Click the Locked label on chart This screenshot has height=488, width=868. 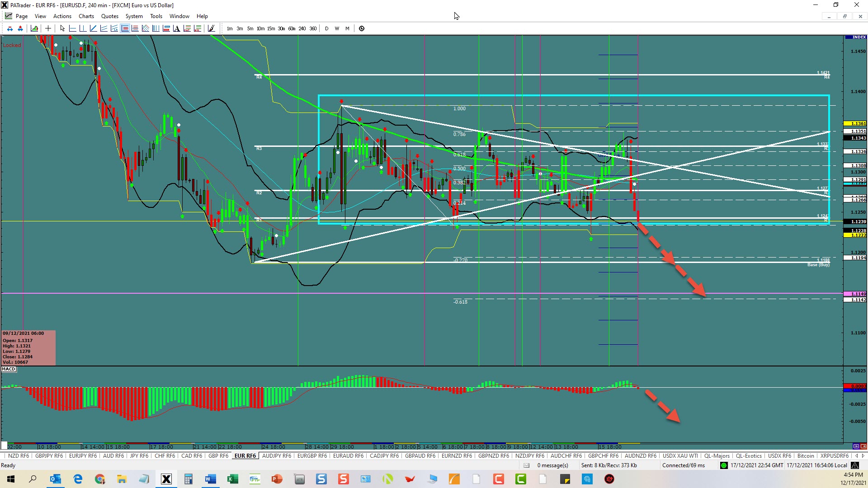pyautogui.click(x=12, y=45)
